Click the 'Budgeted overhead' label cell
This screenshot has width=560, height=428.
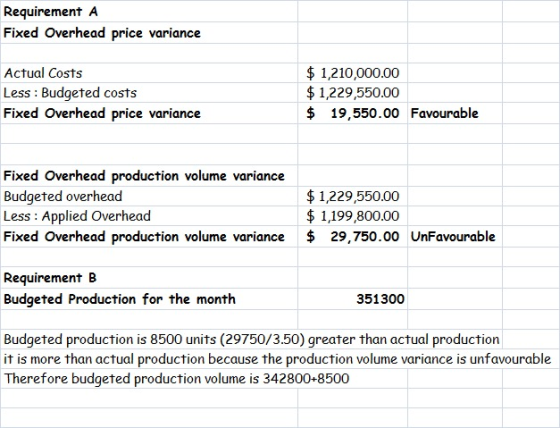149,196
